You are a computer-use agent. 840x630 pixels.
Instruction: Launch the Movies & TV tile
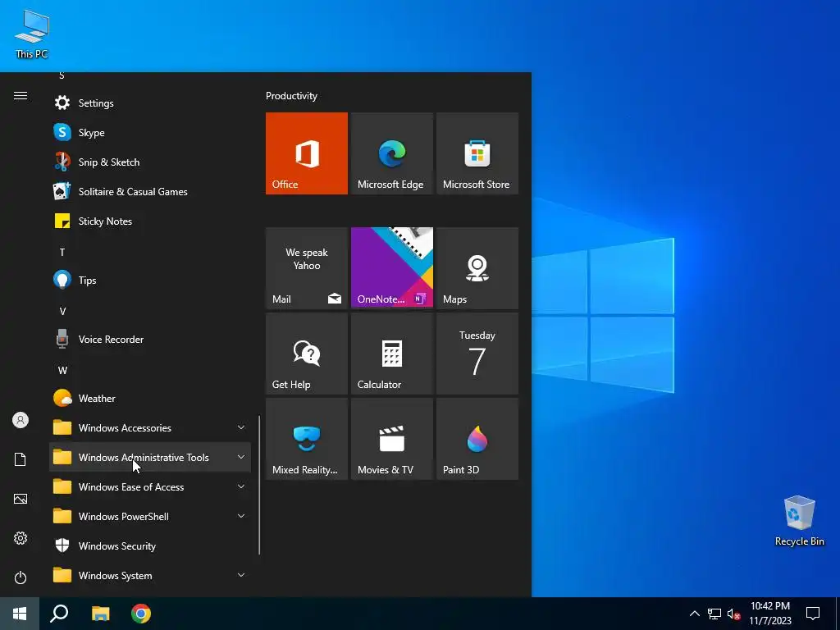coord(391,439)
